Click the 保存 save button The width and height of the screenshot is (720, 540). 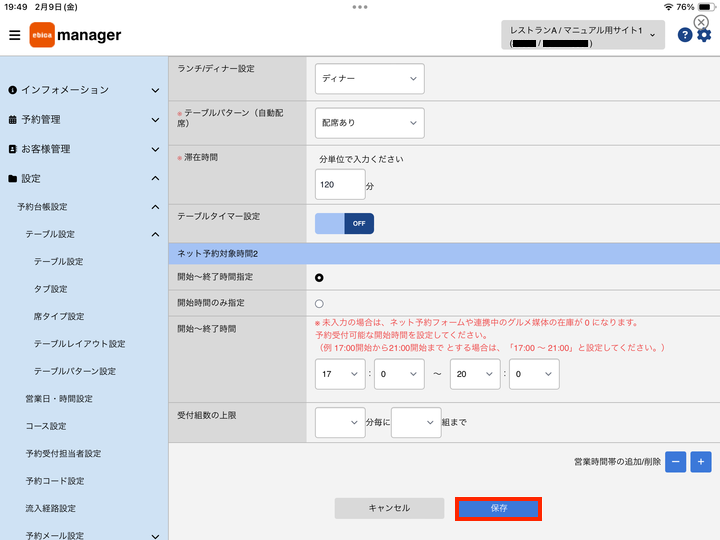pyautogui.click(x=499, y=509)
